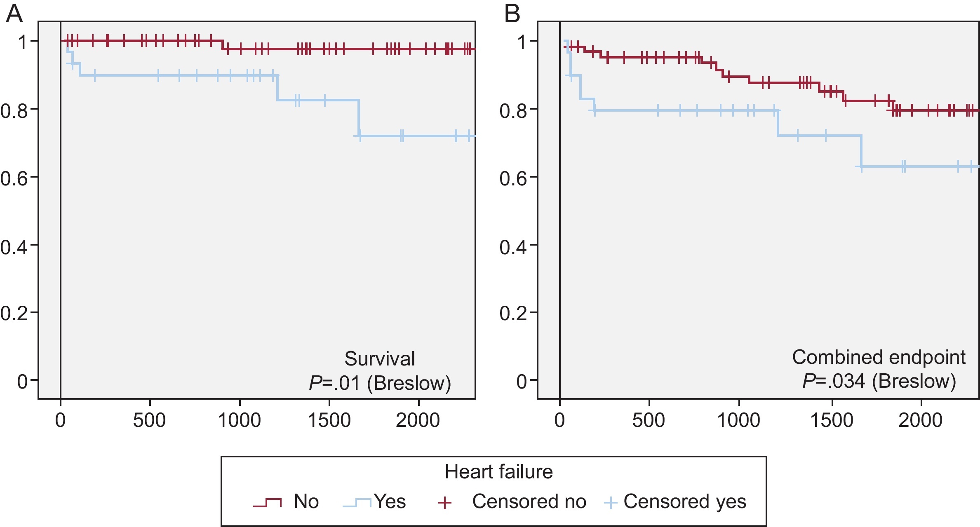Click the blue plus 'Censored yes' legend marker
980x527 pixels.
click(610, 503)
